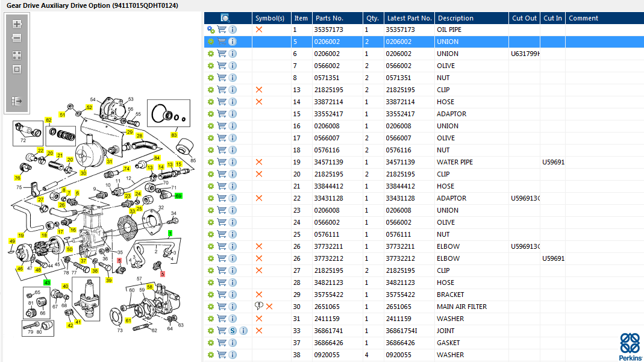Add HOSE 33872114 to cart
644x362 pixels.
pos(222,102)
